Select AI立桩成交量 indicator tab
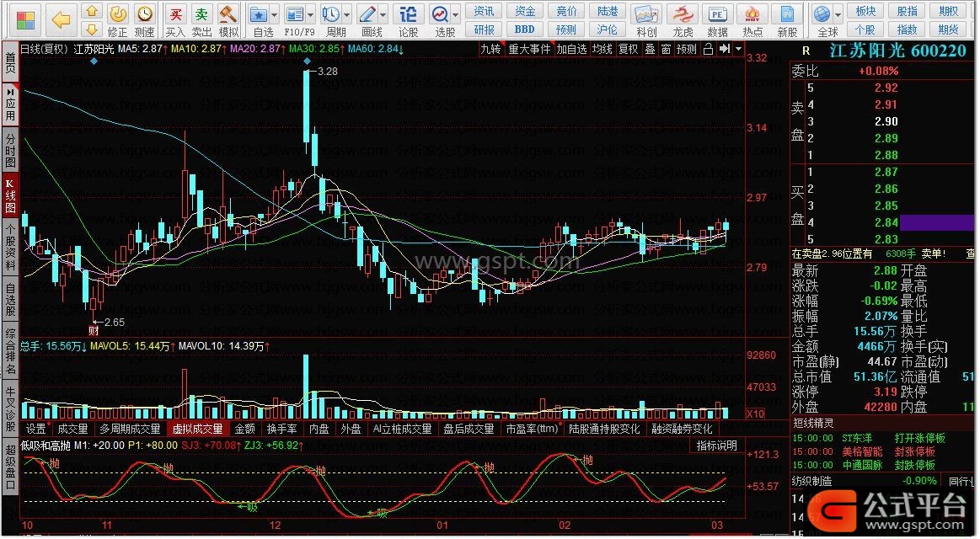 [402, 429]
